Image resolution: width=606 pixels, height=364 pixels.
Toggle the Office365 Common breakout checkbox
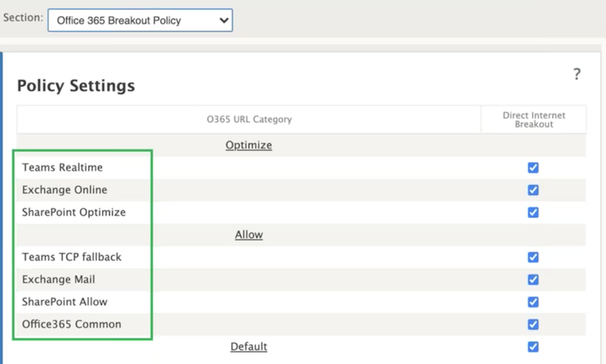(x=533, y=324)
